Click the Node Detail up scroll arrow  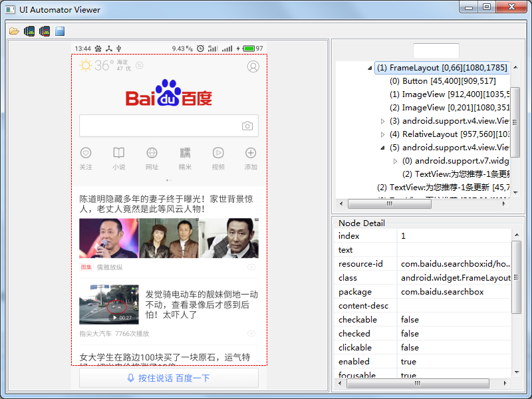[517, 235]
